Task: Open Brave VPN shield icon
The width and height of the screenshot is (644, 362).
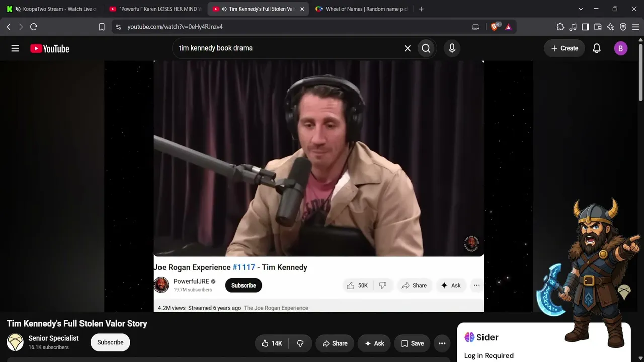Action: [x=623, y=27]
